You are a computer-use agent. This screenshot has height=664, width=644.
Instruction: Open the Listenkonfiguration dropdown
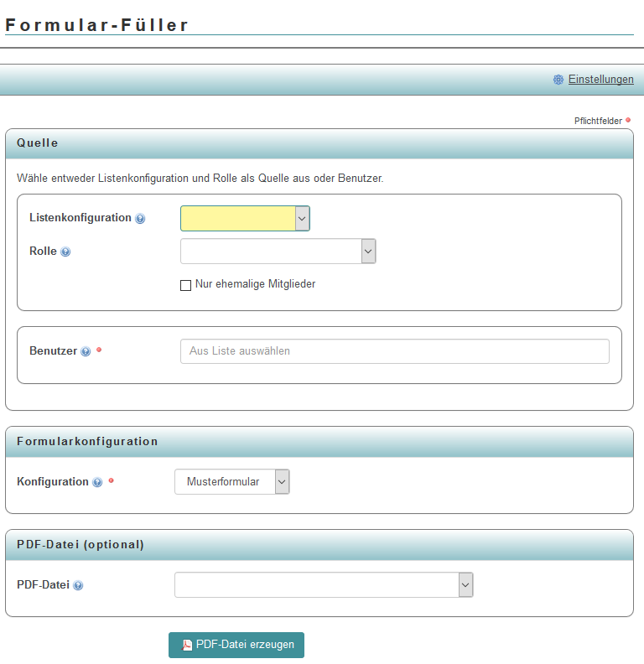tap(245, 219)
